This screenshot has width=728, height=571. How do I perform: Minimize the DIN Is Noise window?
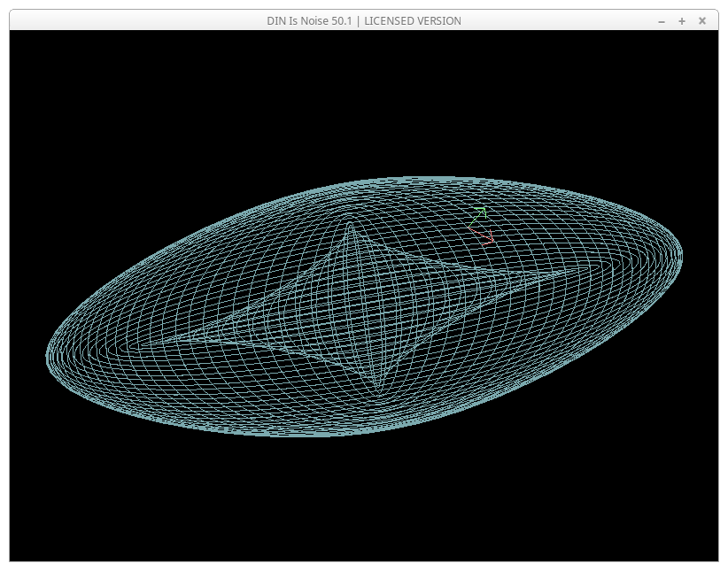(x=662, y=20)
